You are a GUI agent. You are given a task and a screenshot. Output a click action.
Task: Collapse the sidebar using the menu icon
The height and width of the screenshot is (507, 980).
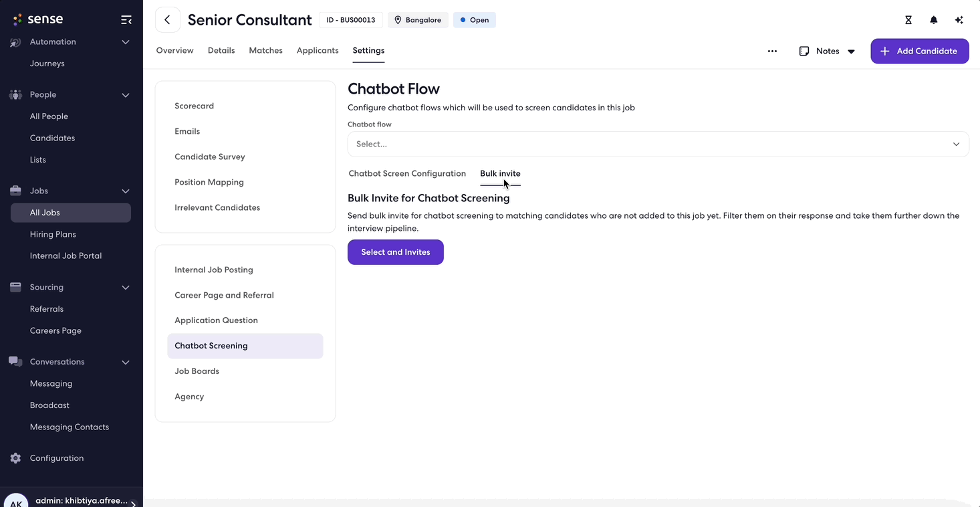tap(126, 20)
